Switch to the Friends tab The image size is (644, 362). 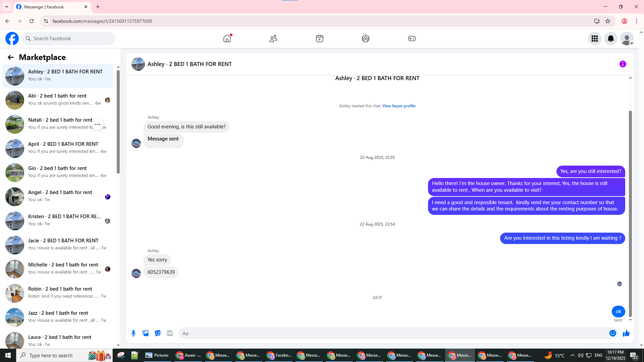click(273, 39)
